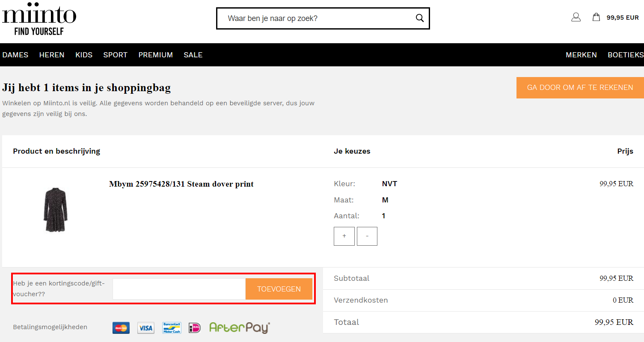Focus the kortingscode input field

click(x=179, y=289)
